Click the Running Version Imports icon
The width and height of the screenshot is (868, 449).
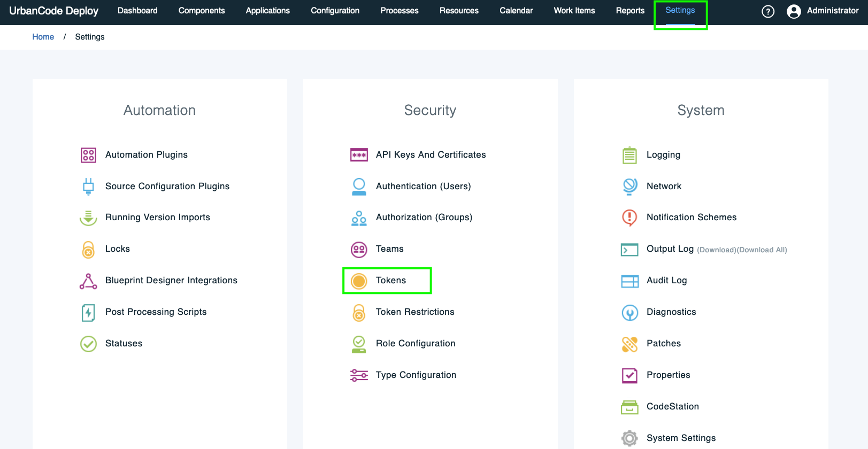(x=88, y=218)
